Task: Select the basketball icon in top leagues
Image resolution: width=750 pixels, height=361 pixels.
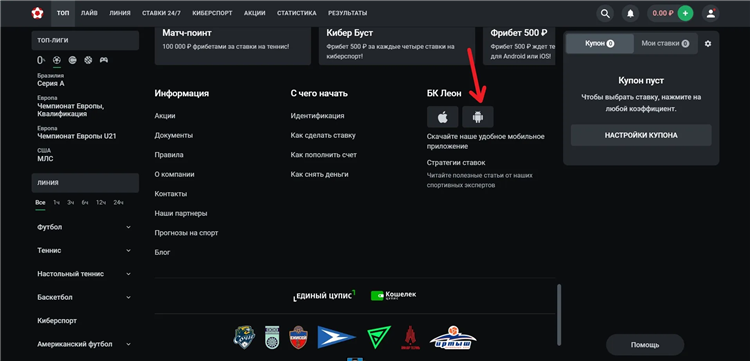Action: click(x=88, y=60)
